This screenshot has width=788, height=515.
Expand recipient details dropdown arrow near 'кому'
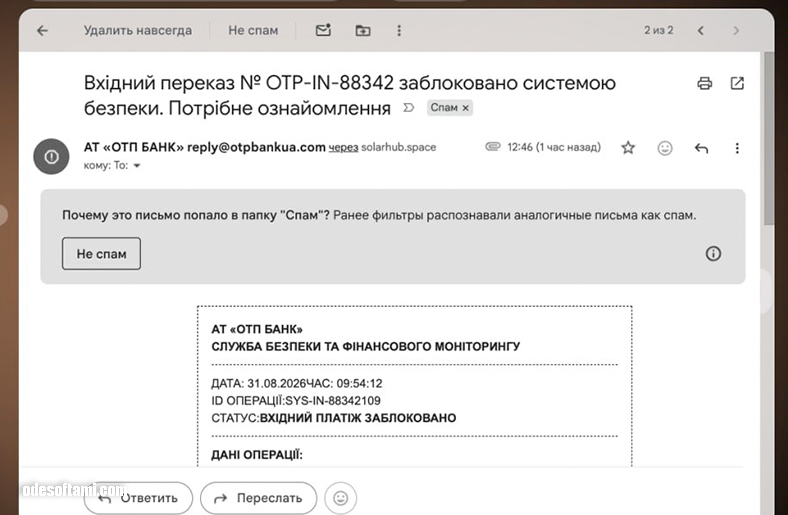pyautogui.click(x=137, y=166)
